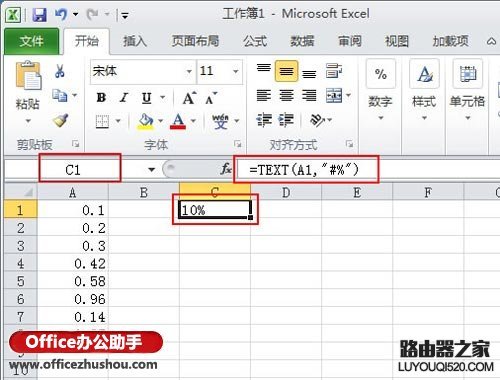The image size is (500, 380).
Task: Open the font (字体) dialog launcher
Action: [x=238, y=144]
